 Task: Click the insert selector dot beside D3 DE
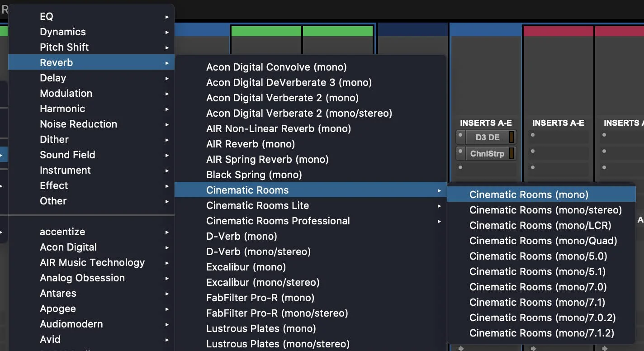point(460,135)
